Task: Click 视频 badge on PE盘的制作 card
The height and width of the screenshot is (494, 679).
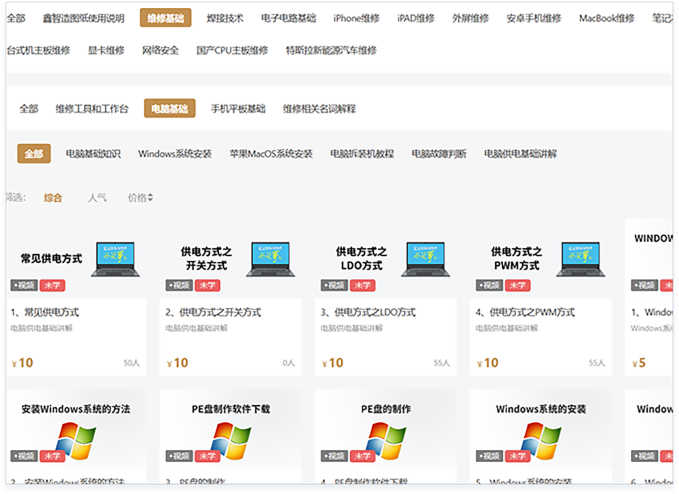Action: [334, 456]
